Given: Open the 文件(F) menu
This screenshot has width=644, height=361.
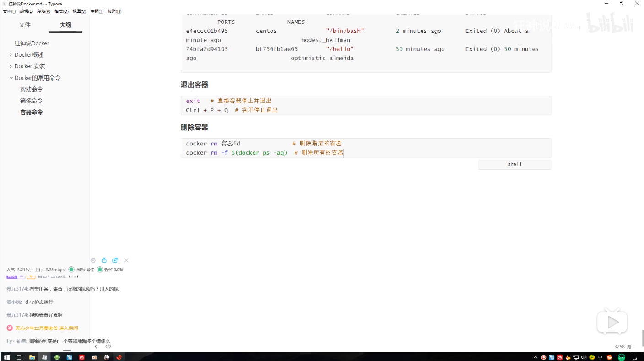Looking at the screenshot, I should click(x=9, y=11).
